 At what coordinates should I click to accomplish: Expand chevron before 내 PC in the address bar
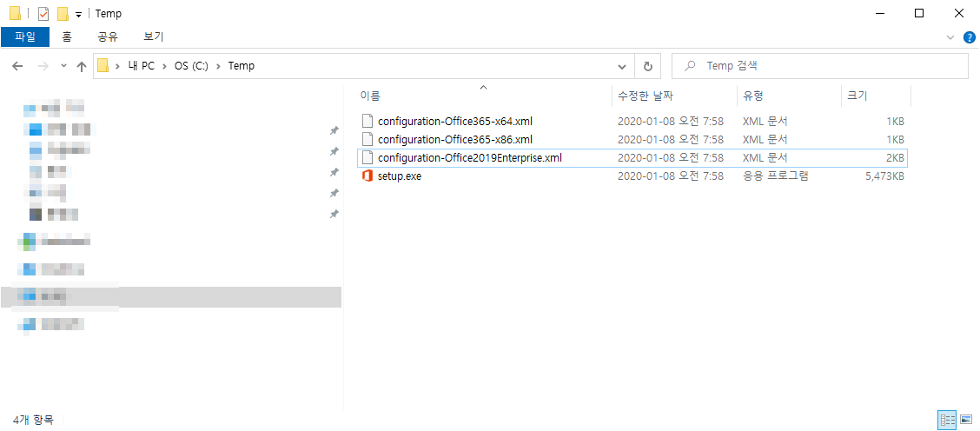coord(117,66)
